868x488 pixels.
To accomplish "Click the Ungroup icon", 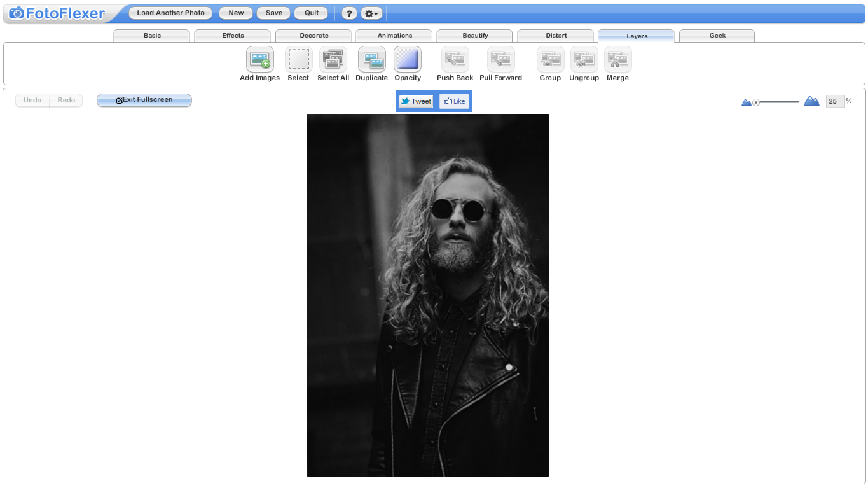I will pyautogui.click(x=584, y=60).
